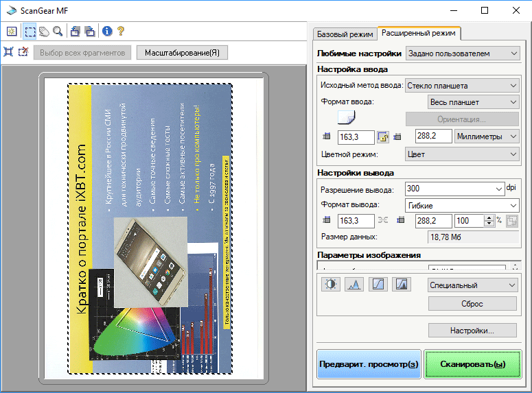The image size is (532, 393).
Task: Click the remove crop frame icon
Action: pos(23,51)
